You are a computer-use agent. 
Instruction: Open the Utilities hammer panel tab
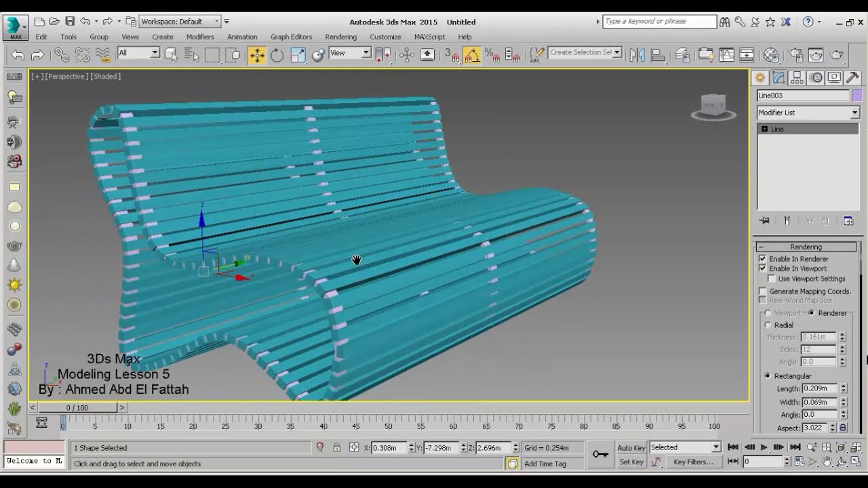(852, 77)
